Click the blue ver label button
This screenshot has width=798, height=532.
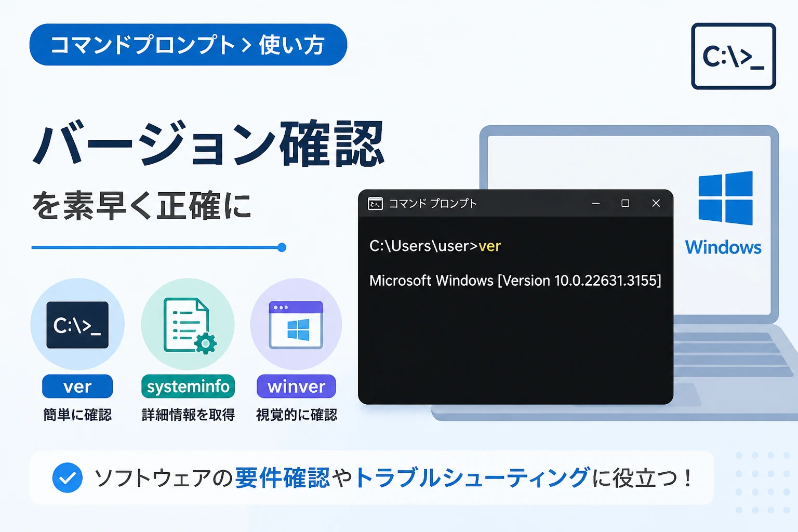point(77,387)
